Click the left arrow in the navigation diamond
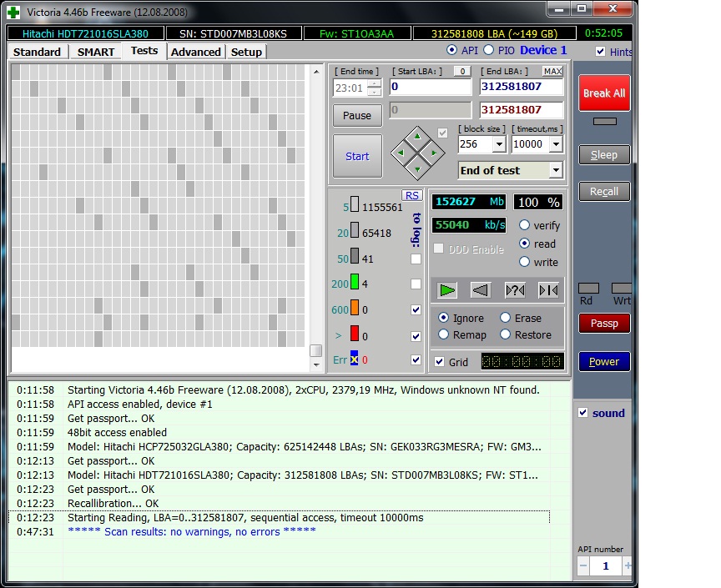 (x=402, y=153)
